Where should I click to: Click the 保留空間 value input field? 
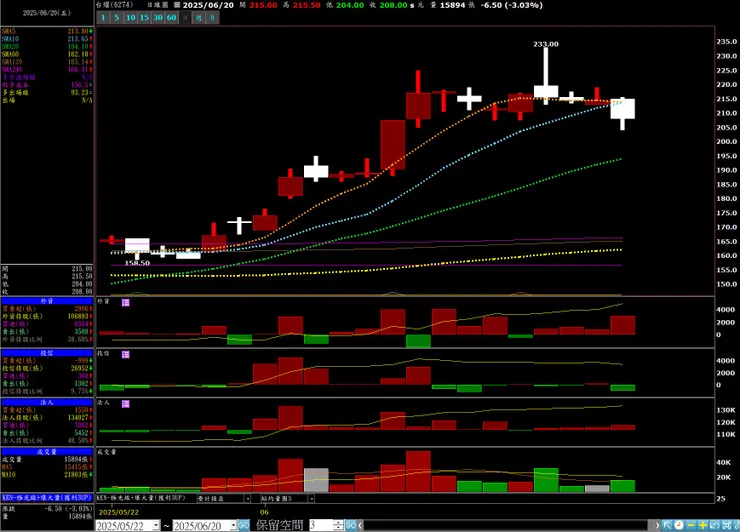(x=321, y=525)
